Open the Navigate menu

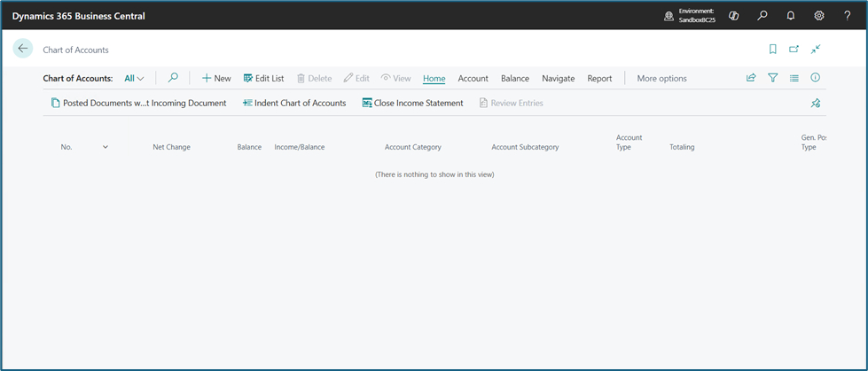click(558, 79)
